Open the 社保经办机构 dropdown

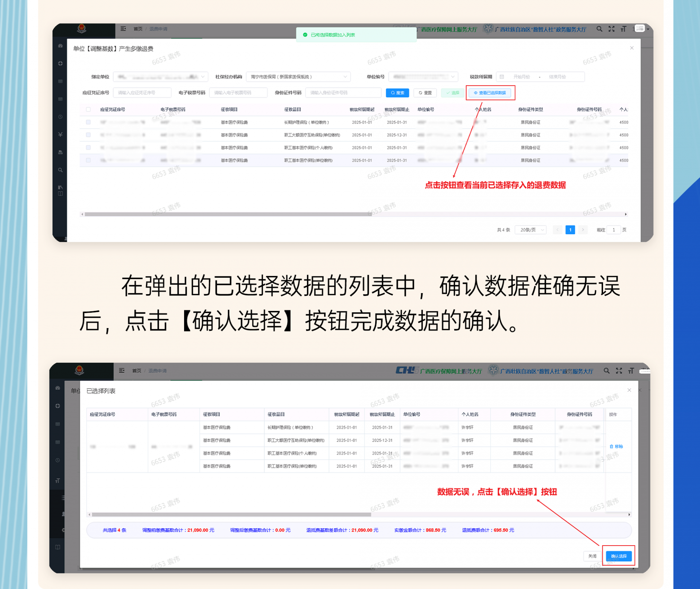click(298, 77)
